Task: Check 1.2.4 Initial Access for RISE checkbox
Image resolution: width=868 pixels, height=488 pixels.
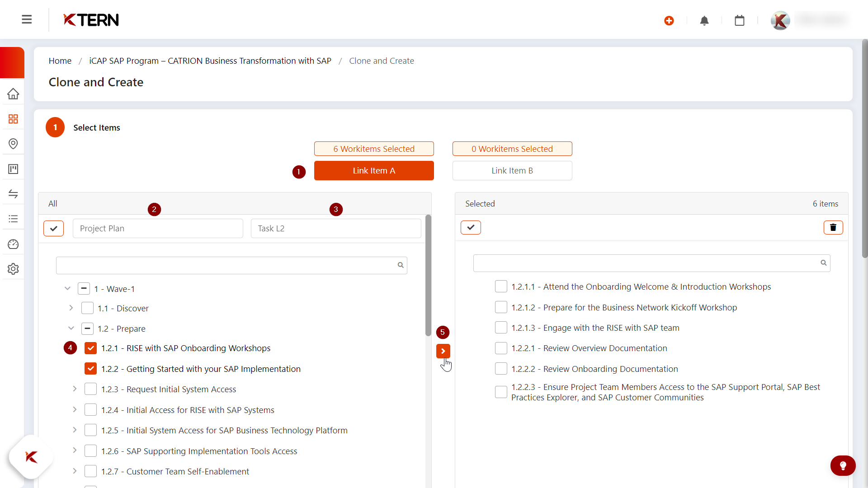Action: tap(90, 410)
